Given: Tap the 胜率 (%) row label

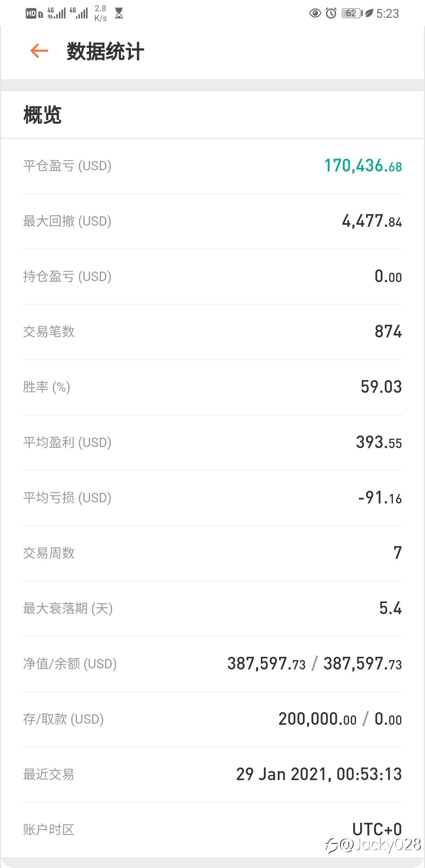Looking at the screenshot, I should coord(47,387).
